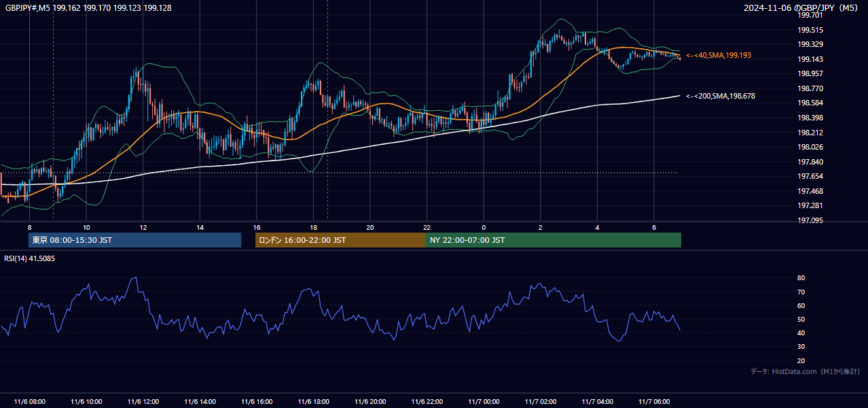The image size is (868, 408).
Task: Click price axis value 198.584
Action: click(810, 103)
